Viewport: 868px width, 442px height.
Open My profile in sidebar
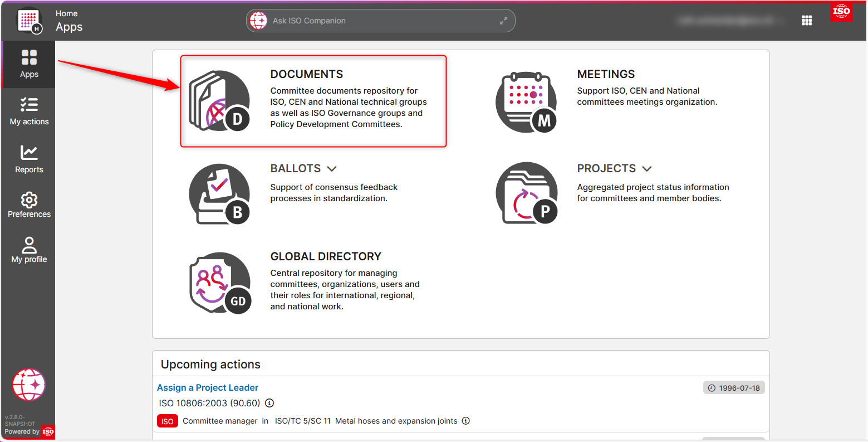pyautogui.click(x=29, y=250)
